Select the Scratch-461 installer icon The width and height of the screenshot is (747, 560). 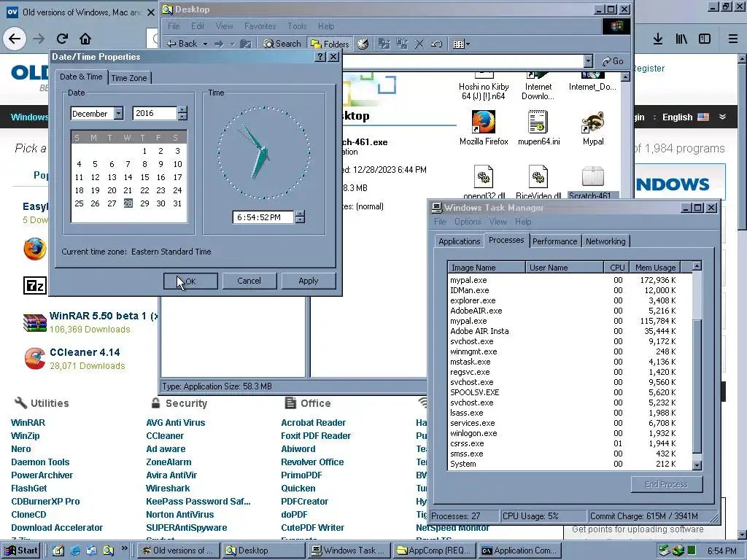pos(592,183)
